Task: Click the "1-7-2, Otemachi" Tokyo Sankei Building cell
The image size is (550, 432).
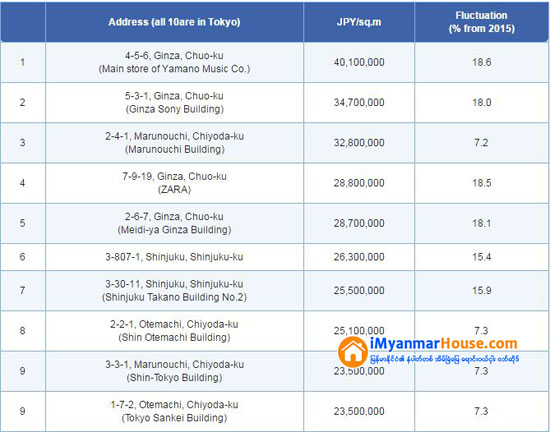Action: click(174, 412)
